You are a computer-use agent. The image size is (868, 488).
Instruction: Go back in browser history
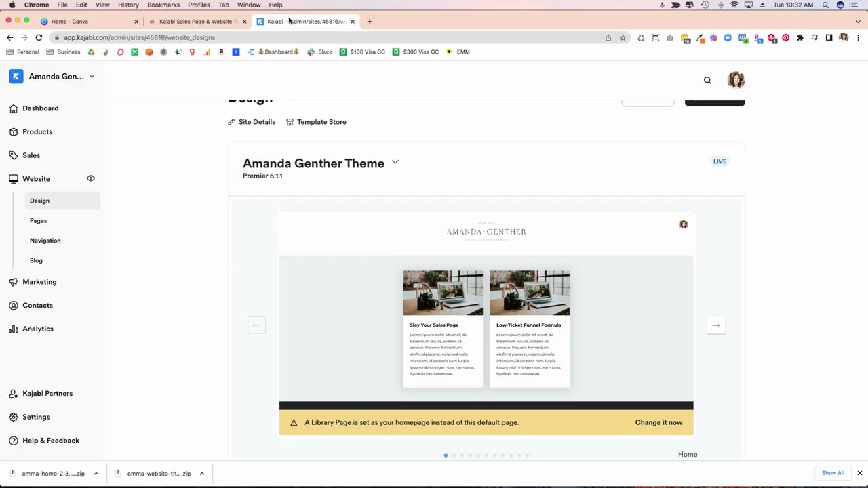(9, 37)
